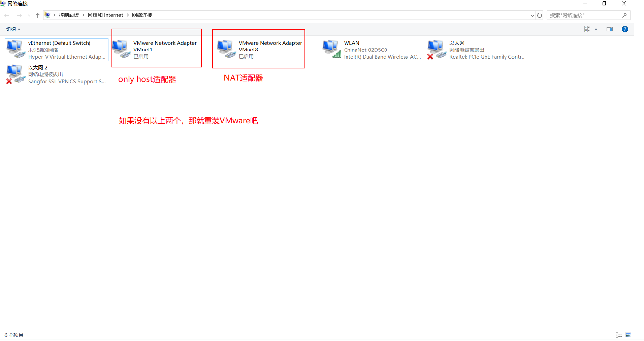Open 网络和 Internet breadcrumb item
Viewport: 644px width, 341px height.
point(105,15)
